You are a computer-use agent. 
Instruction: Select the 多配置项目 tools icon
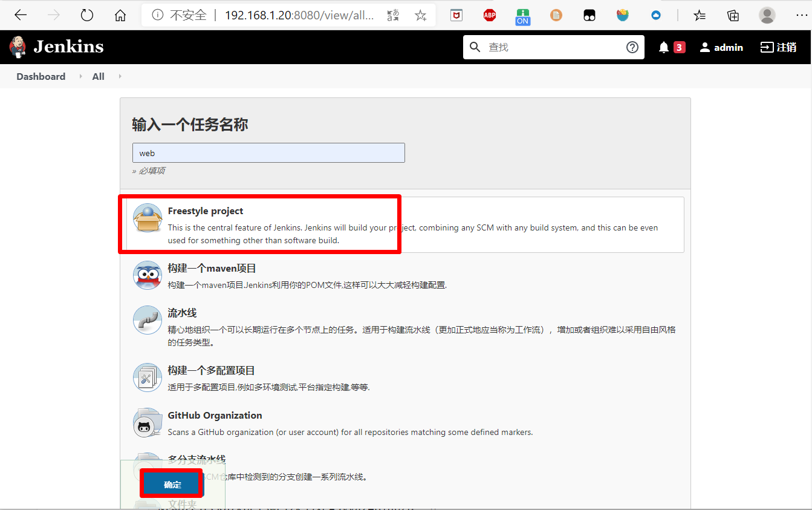point(148,378)
